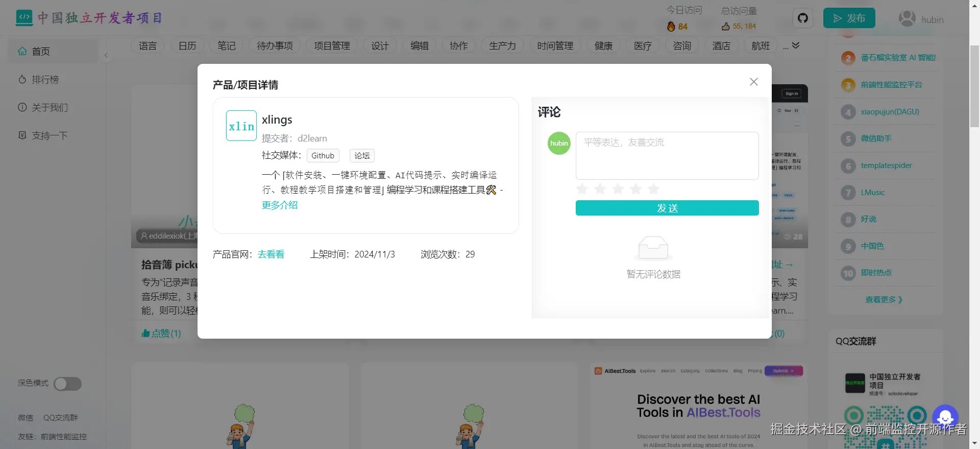Open 支持一下 in sidebar
This screenshot has width=980, height=449.
click(53, 136)
